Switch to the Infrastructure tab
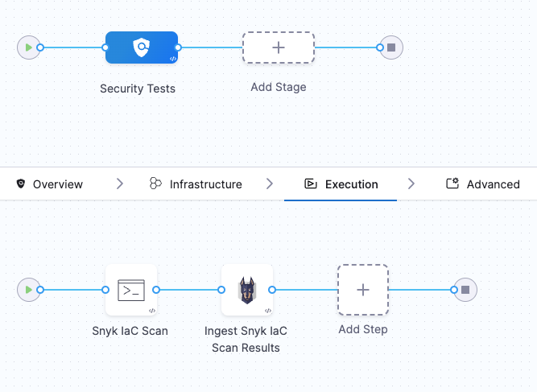Image resolution: width=537 pixels, height=392 pixels. [196, 184]
